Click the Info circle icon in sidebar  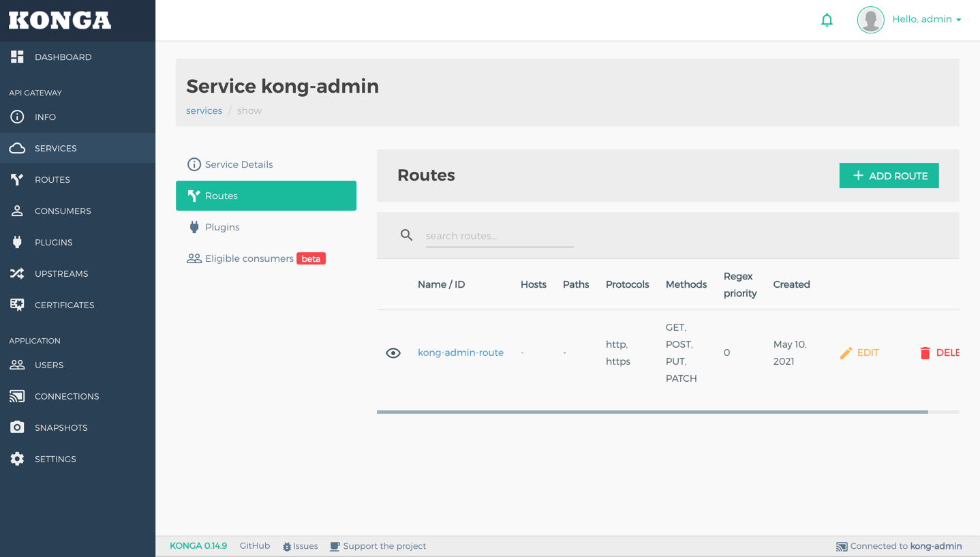click(x=17, y=117)
